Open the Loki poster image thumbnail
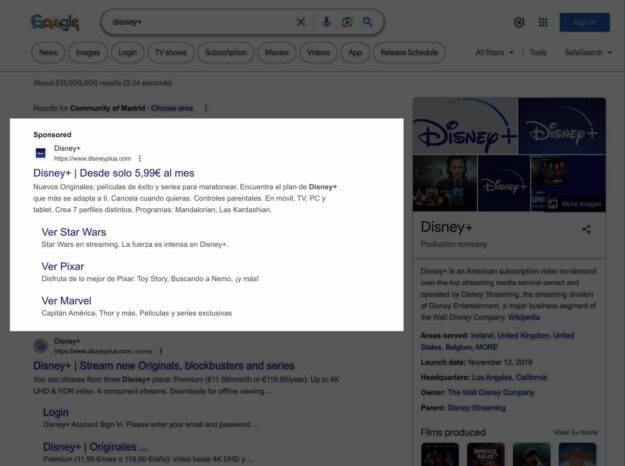This screenshot has width=625, height=466. 445,183
